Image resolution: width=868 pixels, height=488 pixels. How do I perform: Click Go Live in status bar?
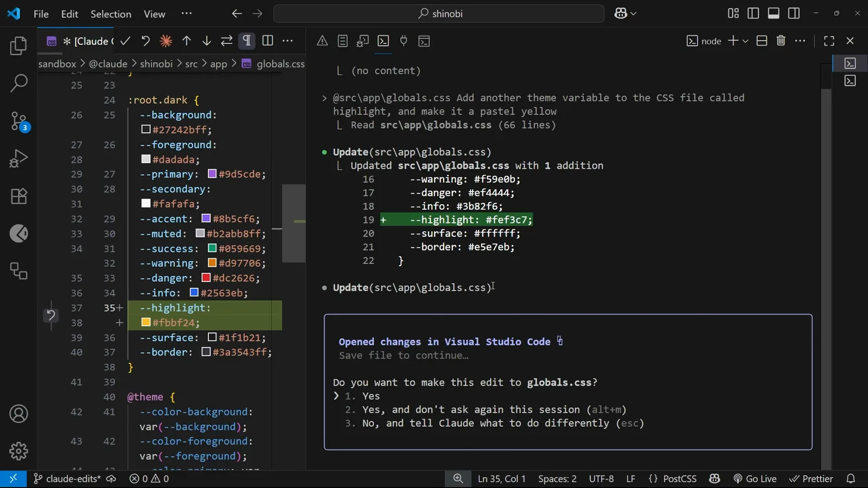click(755, 479)
